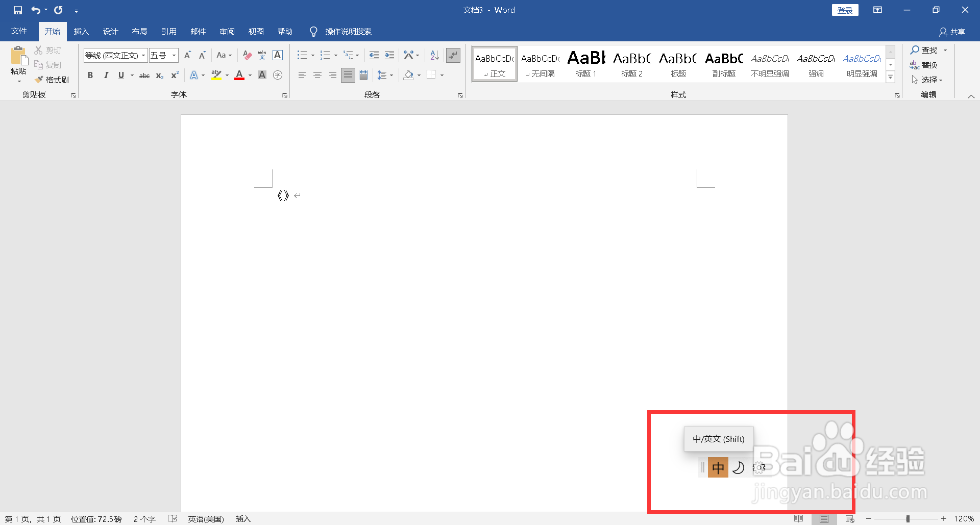Redo with the repeat arrow icon
Image resolution: width=980 pixels, height=525 pixels.
58,10
